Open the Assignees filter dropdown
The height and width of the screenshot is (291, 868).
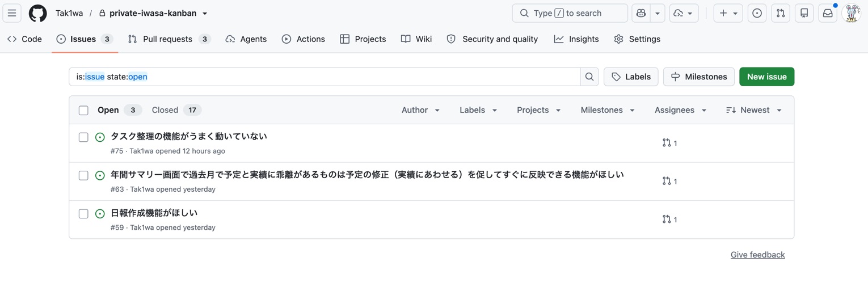tap(680, 110)
